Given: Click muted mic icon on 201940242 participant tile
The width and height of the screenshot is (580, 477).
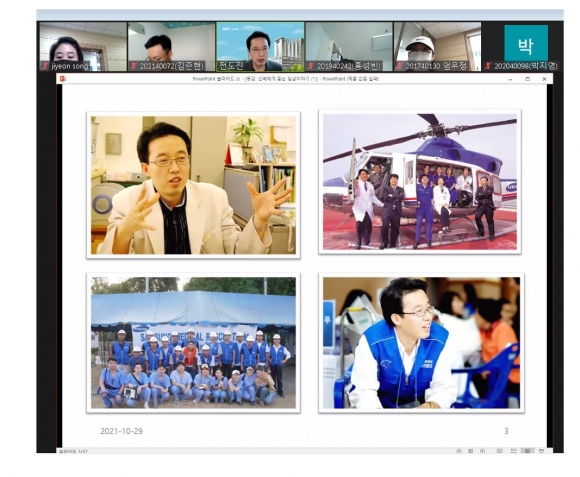Looking at the screenshot, I should 311,66.
